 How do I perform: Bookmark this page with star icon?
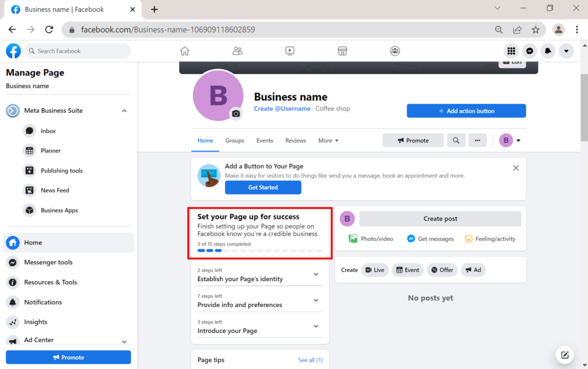[536, 30]
